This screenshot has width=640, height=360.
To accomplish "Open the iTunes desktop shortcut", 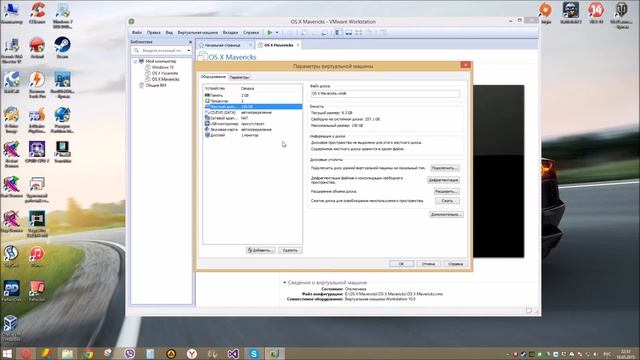I will pyautogui.click(x=37, y=257).
